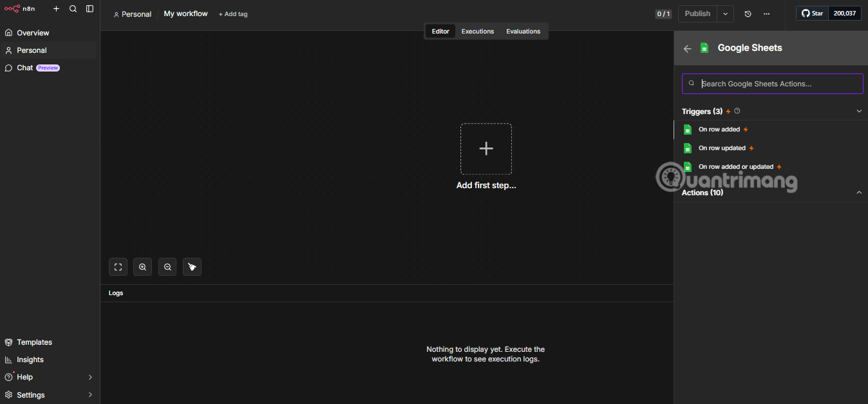Click the GitHub Star button
Image resolution: width=868 pixels, height=404 pixels.
pos(812,14)
